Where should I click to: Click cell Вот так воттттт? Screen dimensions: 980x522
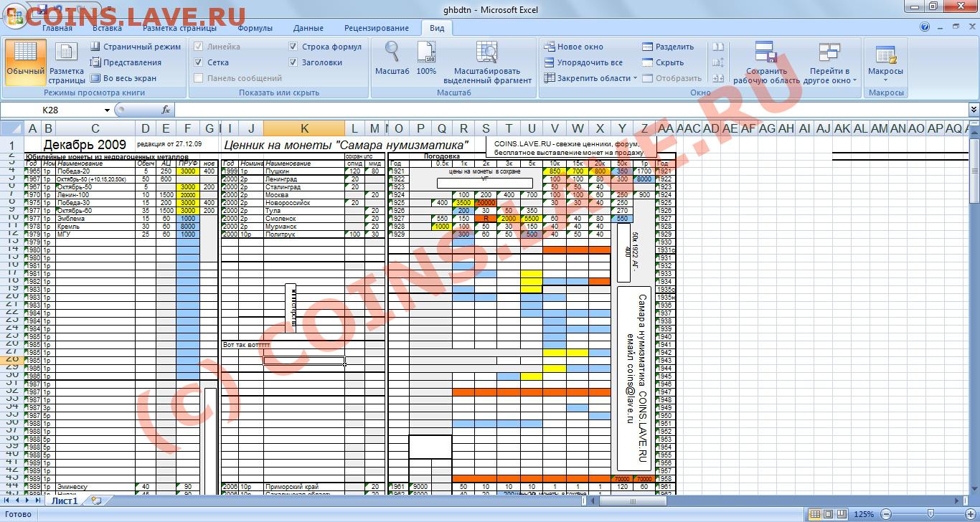point(248,345)
